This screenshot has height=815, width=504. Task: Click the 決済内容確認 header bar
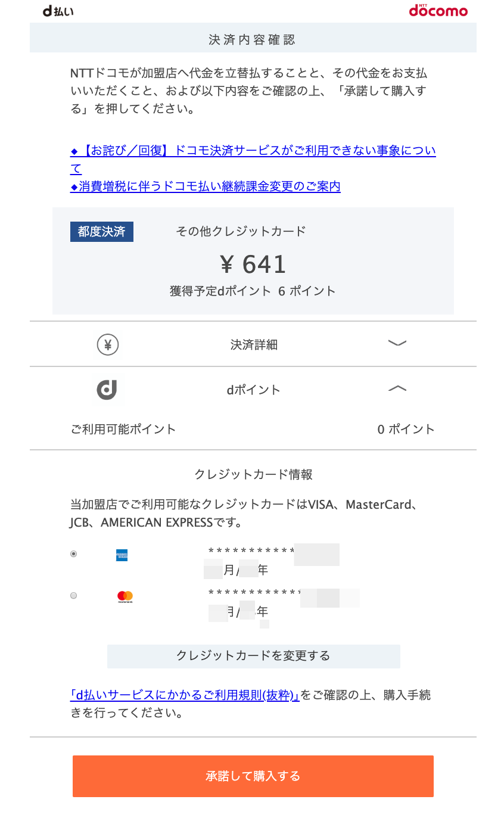click(253, 40)
